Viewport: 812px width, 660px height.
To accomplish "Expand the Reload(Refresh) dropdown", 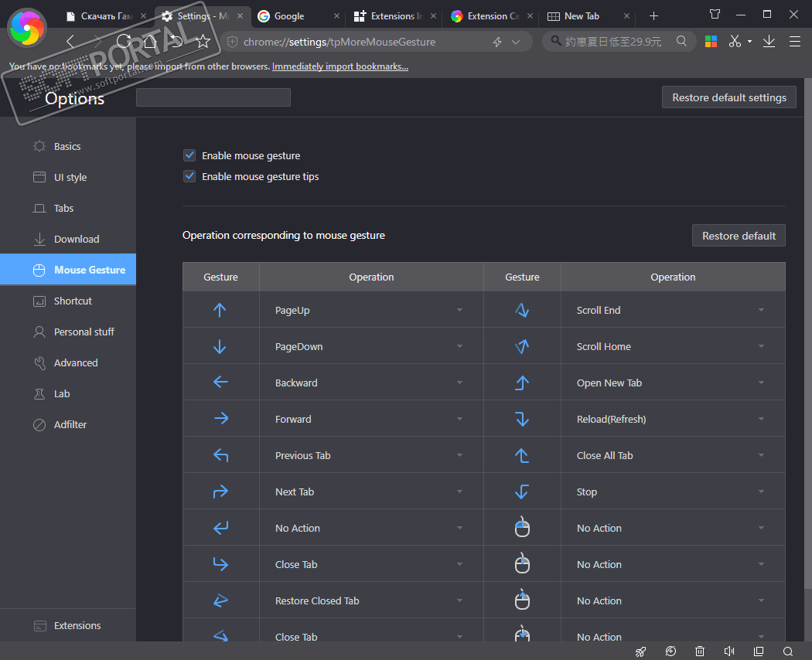I will 673,419.
